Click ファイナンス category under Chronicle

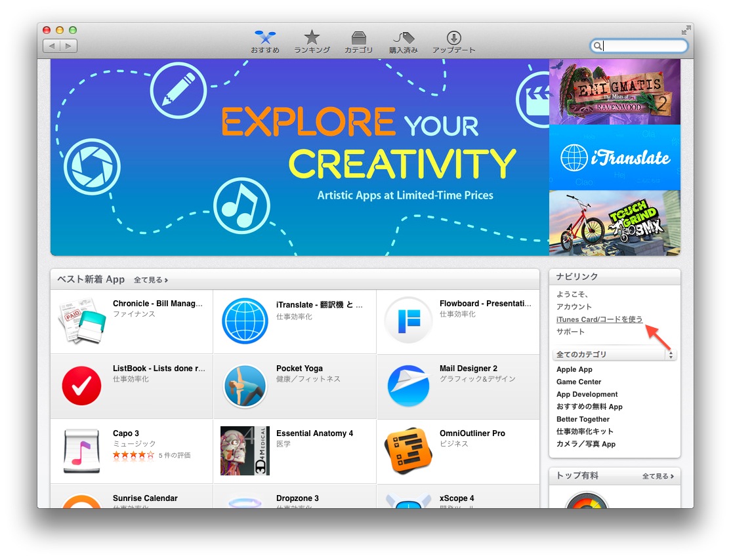coord(135,314)
